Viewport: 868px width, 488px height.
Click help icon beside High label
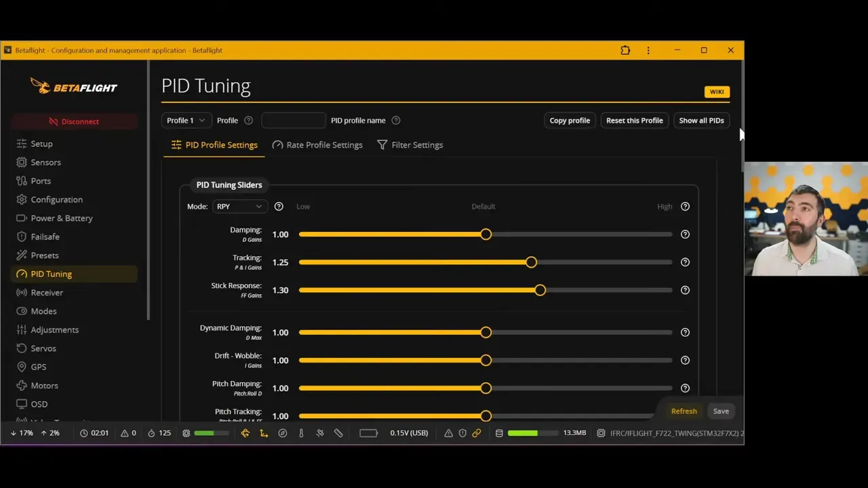click(685, 207)
